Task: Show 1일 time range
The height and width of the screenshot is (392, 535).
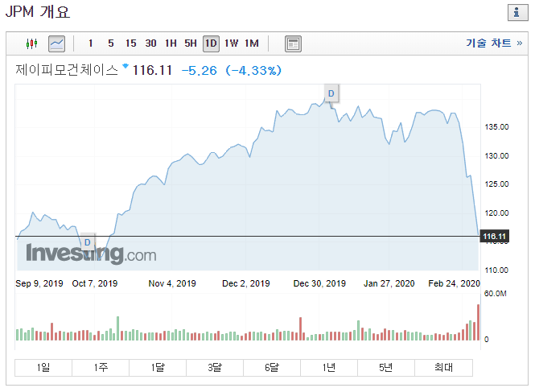Action: (x=43, y=367)
